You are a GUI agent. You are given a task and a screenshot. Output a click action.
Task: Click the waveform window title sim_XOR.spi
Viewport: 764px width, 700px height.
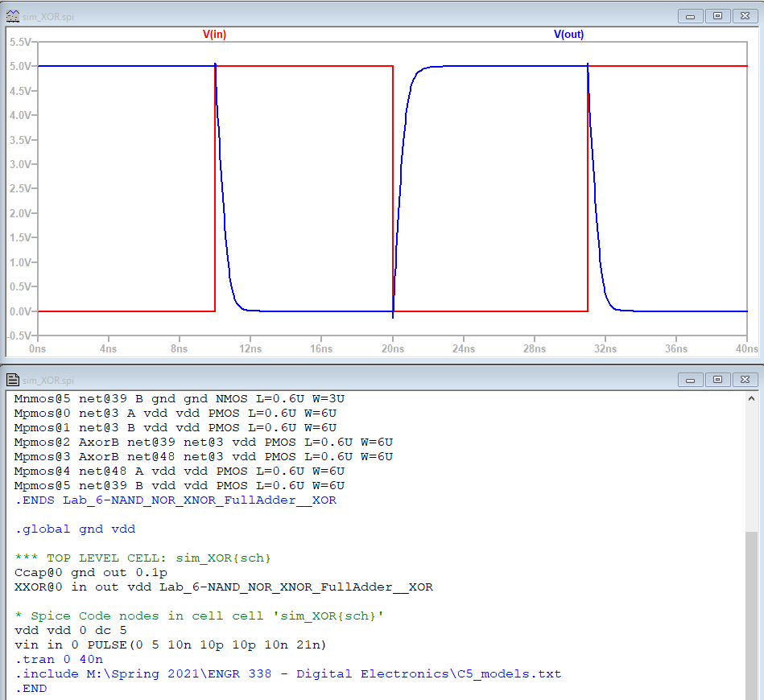(x=48, y=17)
